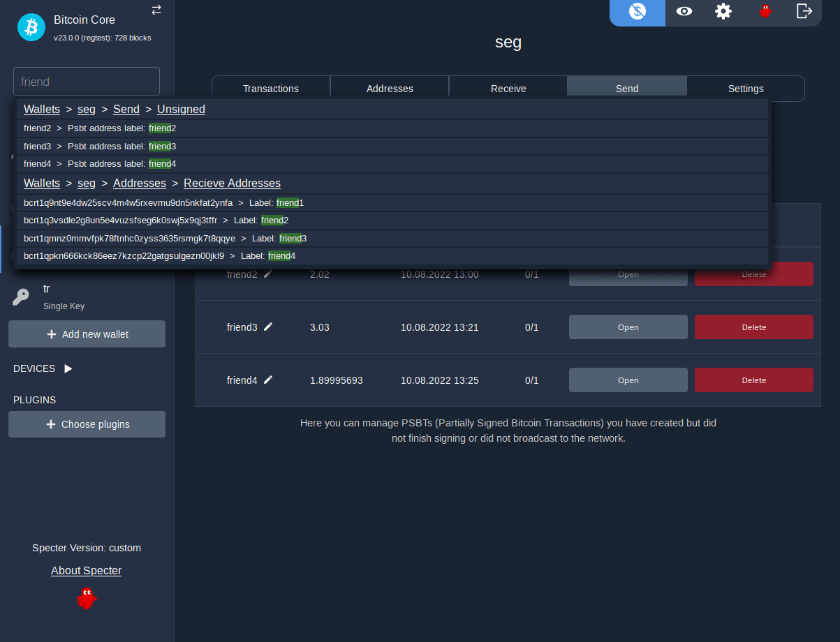The width and height of the screenshot is (840, 642).
Task: Click the 3.03 amount in friend3 row
Action: [320, 327]
